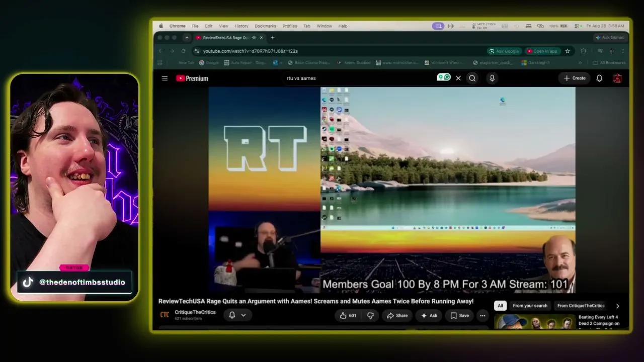Open the YouTube account avatar menu

618,78
